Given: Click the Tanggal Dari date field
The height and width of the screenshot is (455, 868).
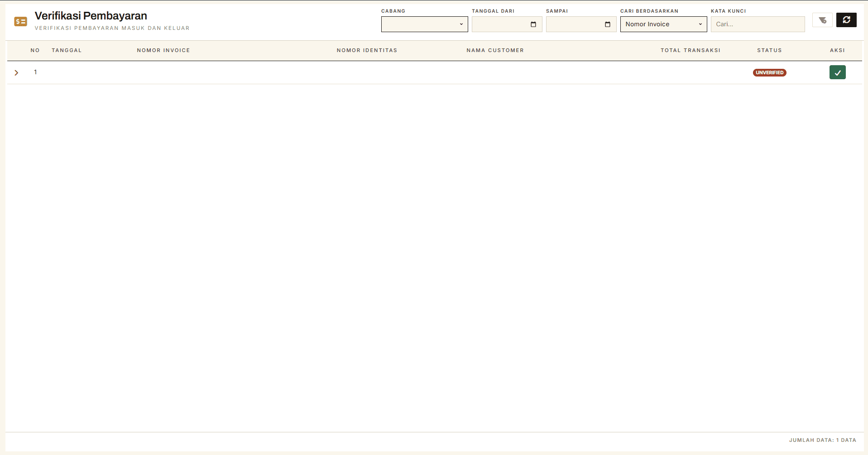Looking at the screenshot, I should pyautogui.click(x=507, y=24).
